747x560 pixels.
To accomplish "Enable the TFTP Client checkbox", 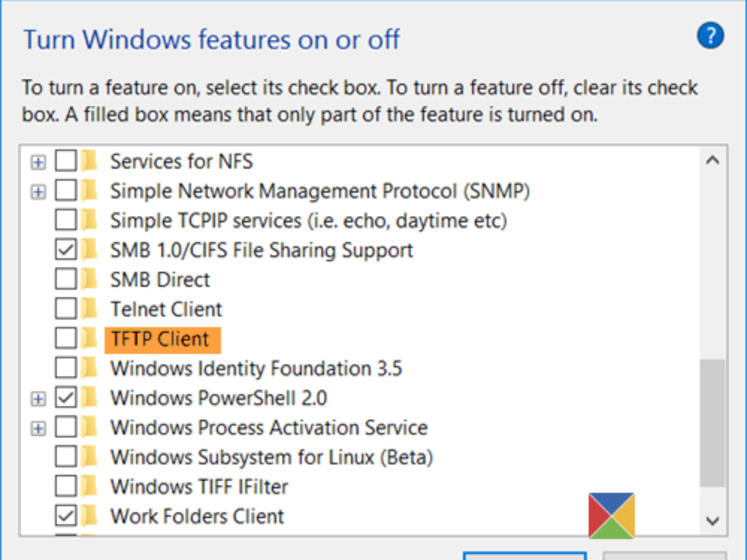I will [66, 338].
